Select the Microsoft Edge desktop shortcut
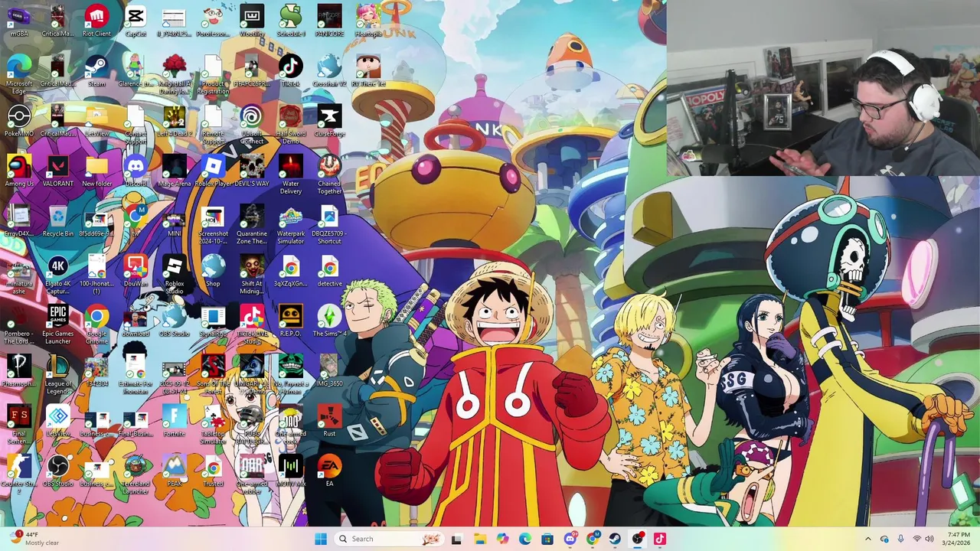 [19, 74]
